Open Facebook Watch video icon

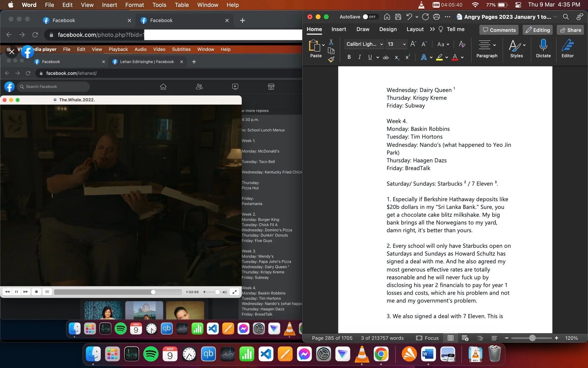[x=235, y=87]
